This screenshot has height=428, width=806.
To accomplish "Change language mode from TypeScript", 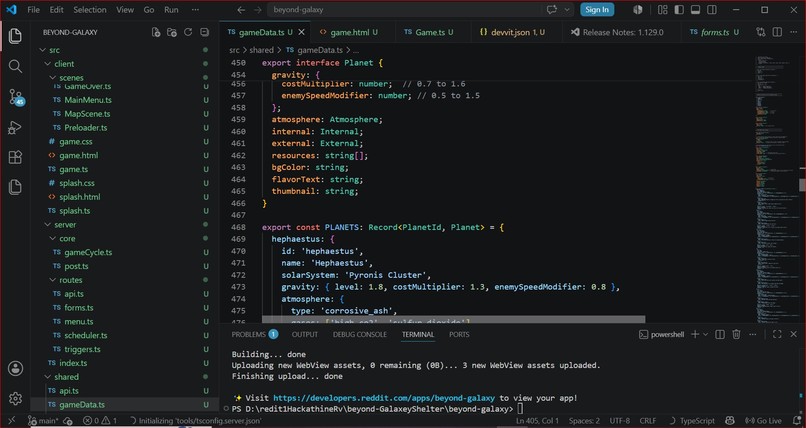I will pos(697,421).
